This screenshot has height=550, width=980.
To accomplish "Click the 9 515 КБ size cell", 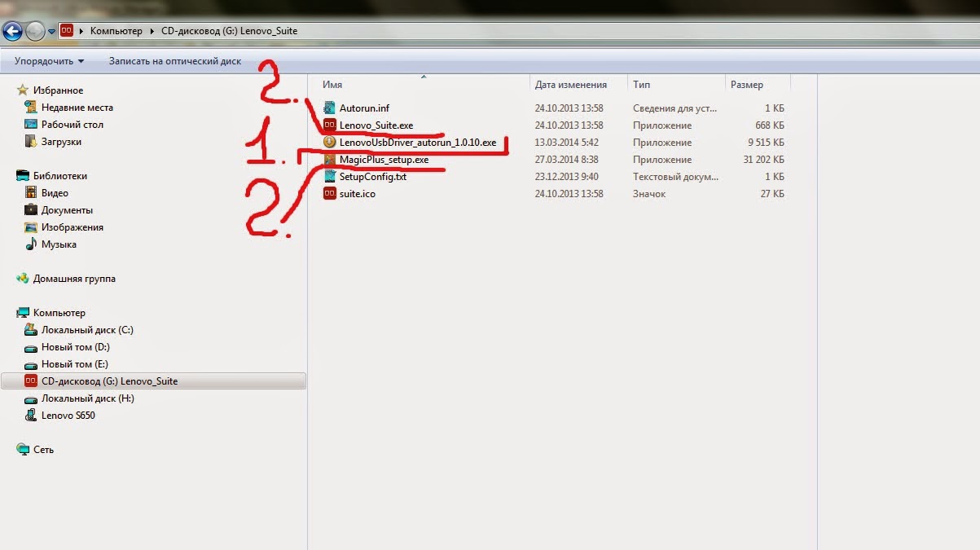I will coord(766,143).
